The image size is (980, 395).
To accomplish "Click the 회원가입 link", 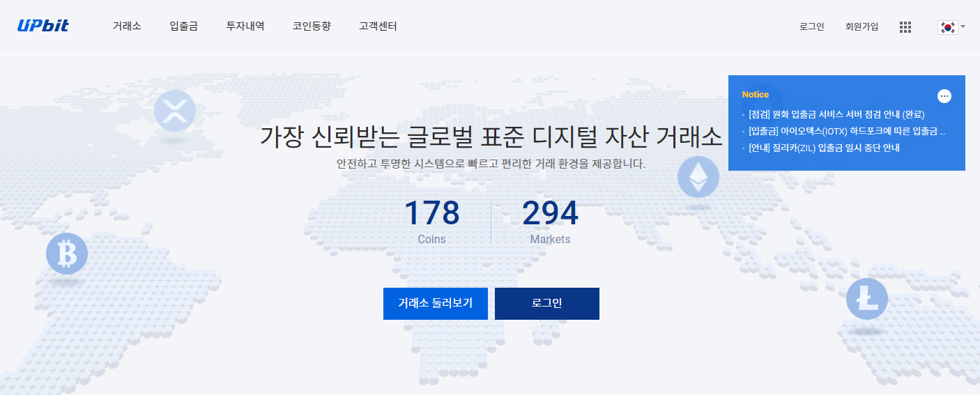I will point(862,27).
